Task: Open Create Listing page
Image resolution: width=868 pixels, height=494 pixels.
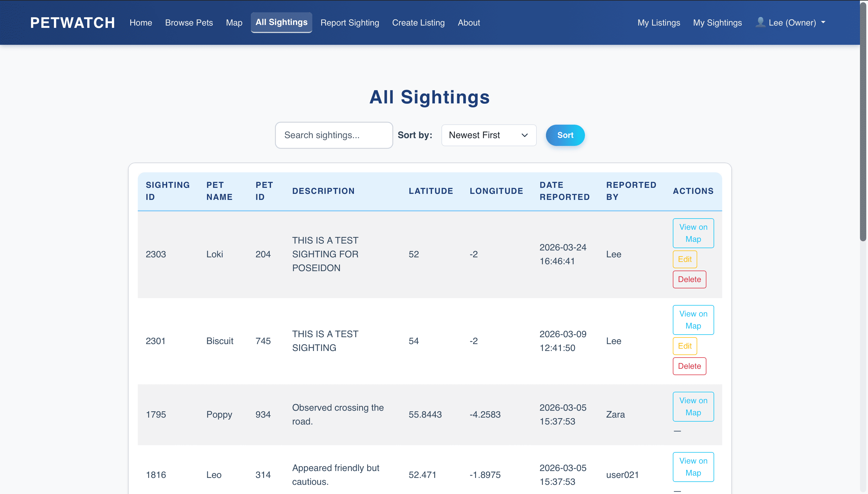Action: point(418,23)
